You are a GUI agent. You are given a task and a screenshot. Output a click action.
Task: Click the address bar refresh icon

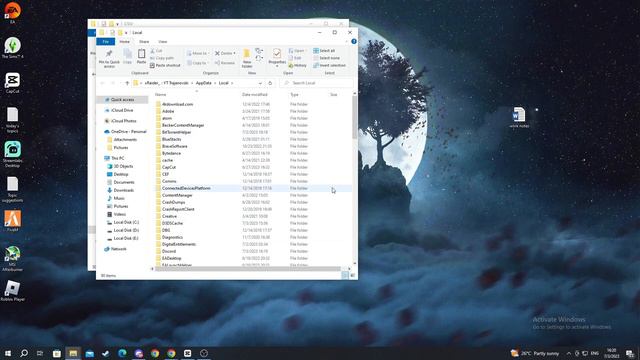[270, 83]
